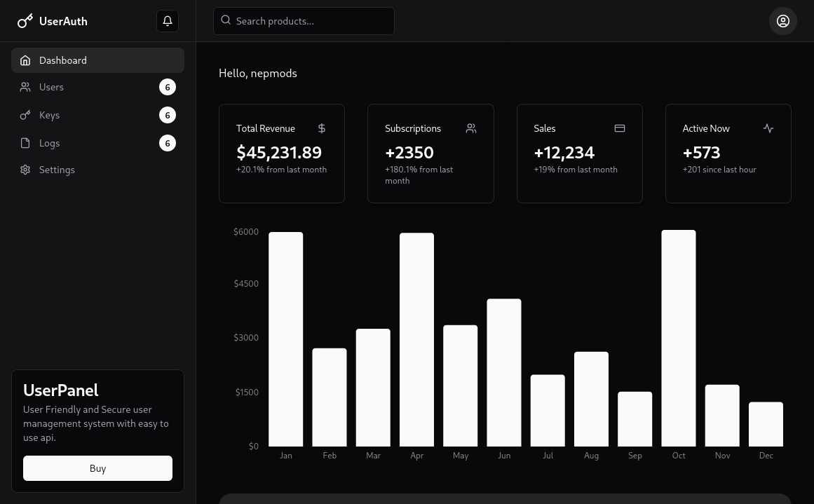The height and width of the screenshot is (504, 814).
Task: Click the magnifier icon in search bar
Action: coord(226,20)
